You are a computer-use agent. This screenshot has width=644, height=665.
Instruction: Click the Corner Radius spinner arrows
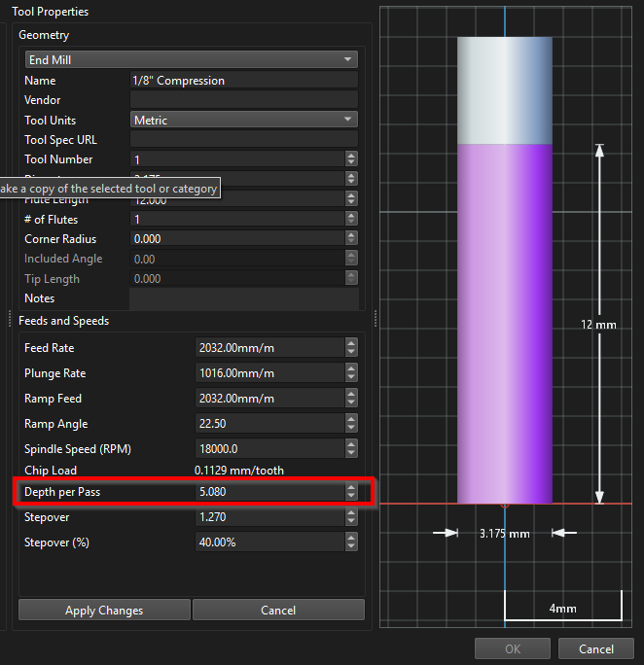pyautogui.click(x=351, y=239)
